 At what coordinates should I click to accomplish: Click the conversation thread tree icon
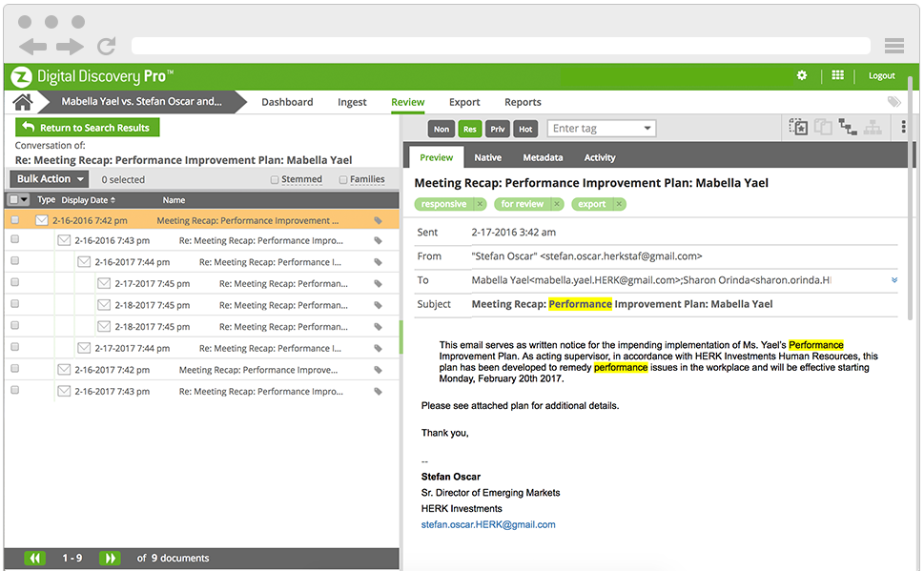click(x=848, y=127)
